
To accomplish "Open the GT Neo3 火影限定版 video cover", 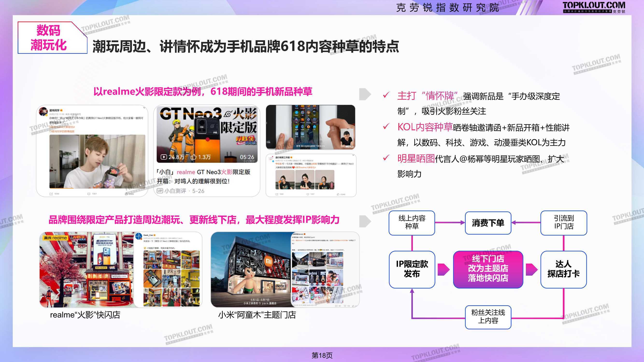I will pos(207,135).
